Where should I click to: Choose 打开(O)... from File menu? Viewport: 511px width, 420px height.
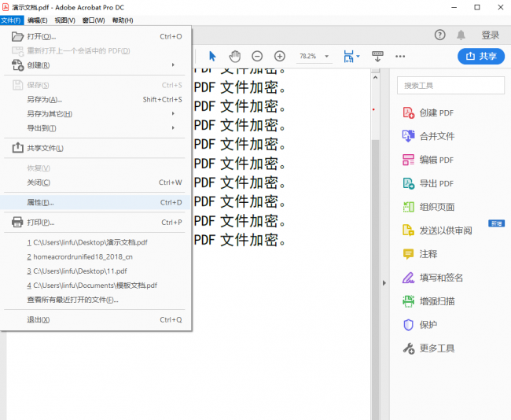tap(96, 36)
